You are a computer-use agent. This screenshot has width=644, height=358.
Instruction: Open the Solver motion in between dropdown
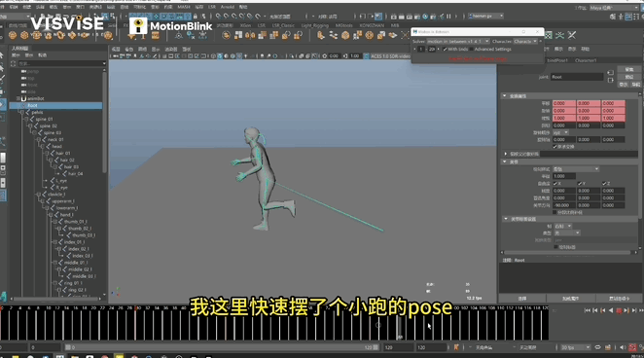tap(458, 42)
